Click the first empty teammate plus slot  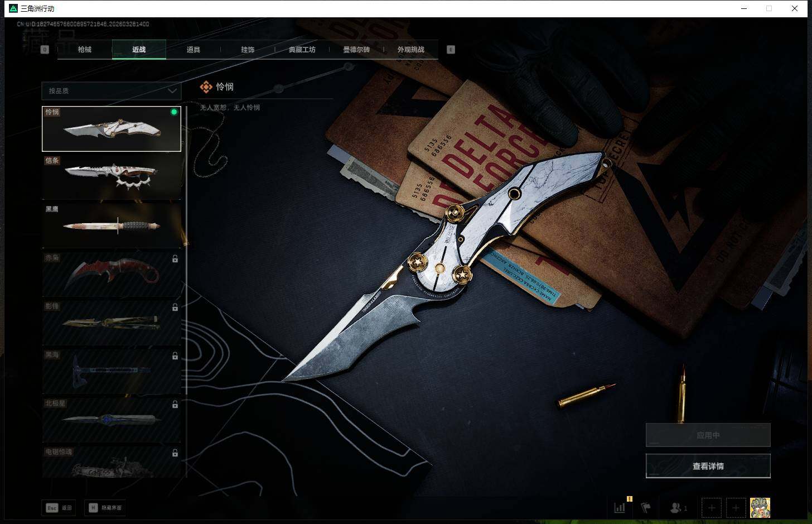712,508
